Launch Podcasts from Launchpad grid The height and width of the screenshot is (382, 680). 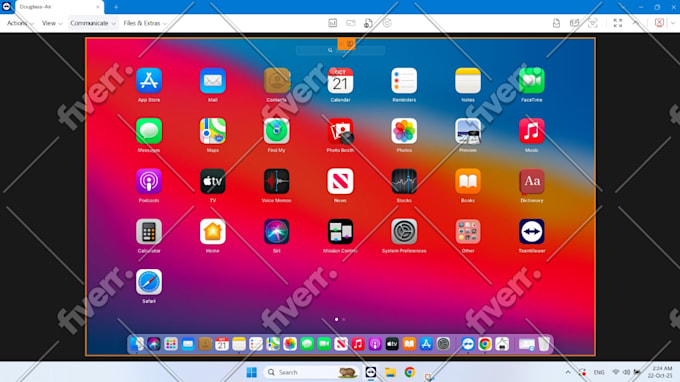click(149, 182)
